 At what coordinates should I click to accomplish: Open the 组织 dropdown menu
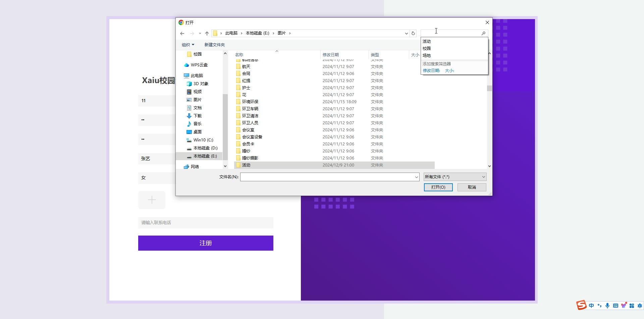point(188,45)
